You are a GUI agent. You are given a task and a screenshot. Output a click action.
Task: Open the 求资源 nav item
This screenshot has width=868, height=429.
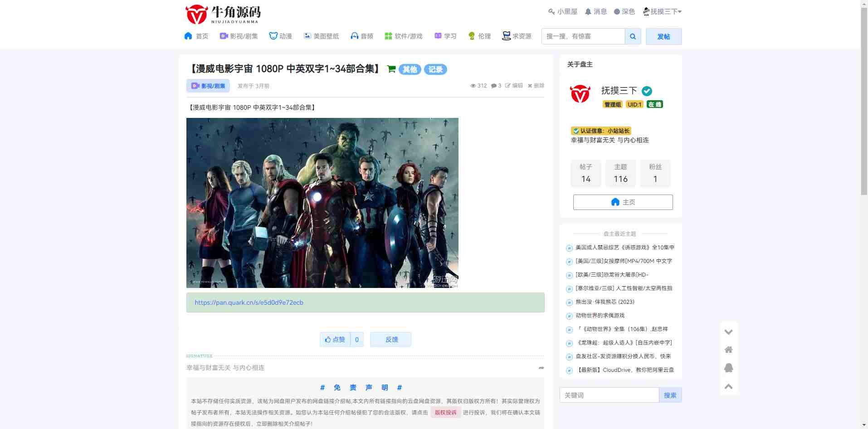[517, 36]
